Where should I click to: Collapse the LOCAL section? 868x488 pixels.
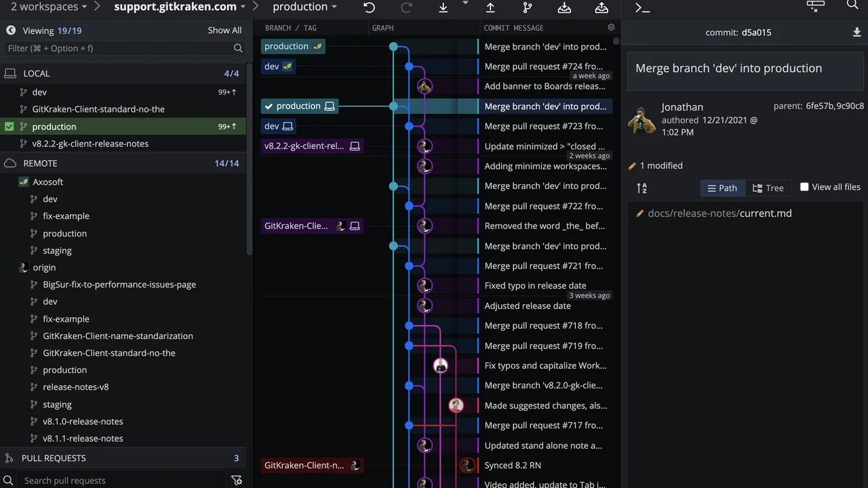click(123, 73)
